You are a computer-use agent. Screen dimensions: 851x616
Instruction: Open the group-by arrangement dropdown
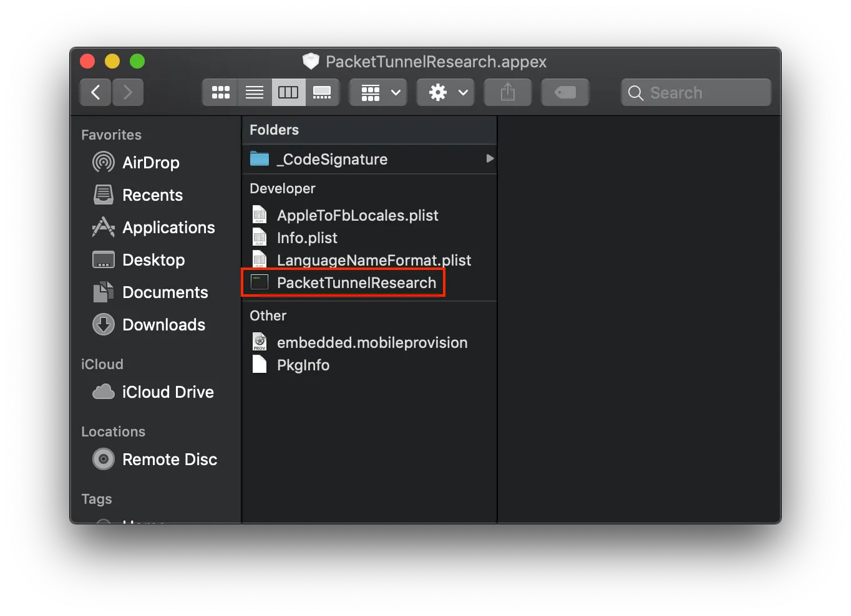click(378, 92)
